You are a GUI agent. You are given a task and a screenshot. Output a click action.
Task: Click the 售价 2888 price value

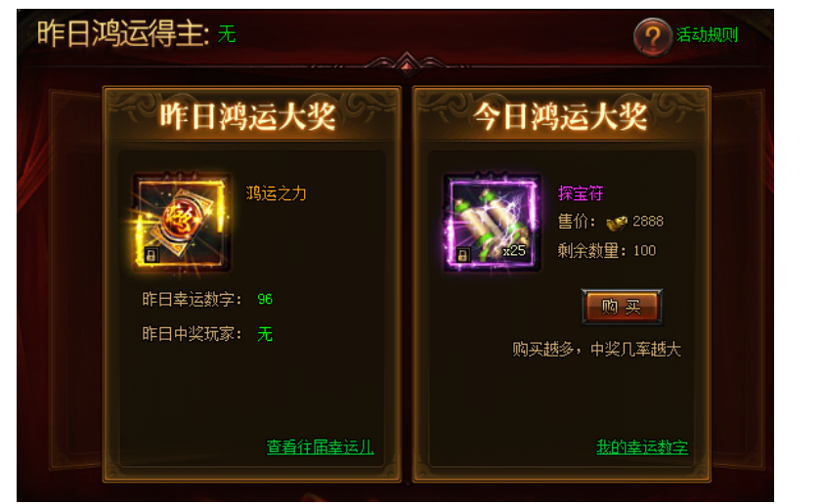[x=648, y=222]
